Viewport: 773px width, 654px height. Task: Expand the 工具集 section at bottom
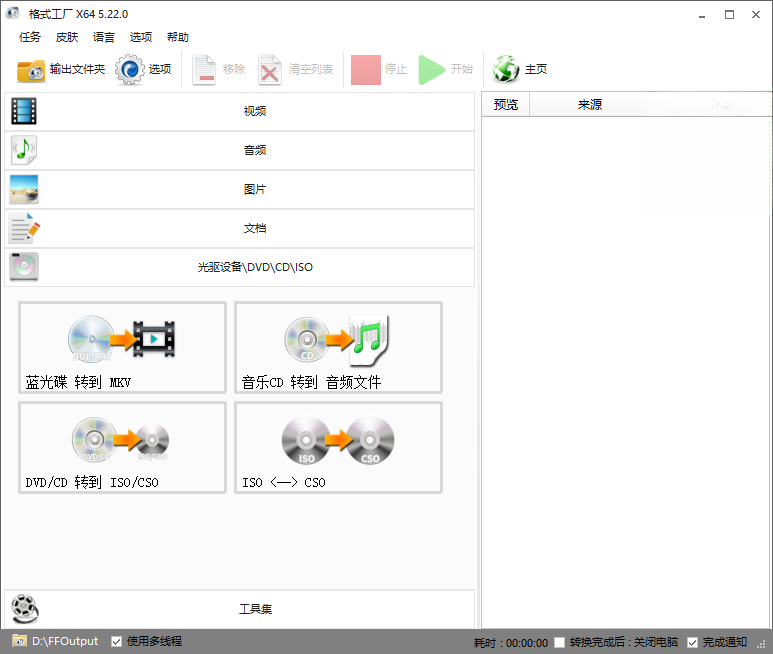240,609
